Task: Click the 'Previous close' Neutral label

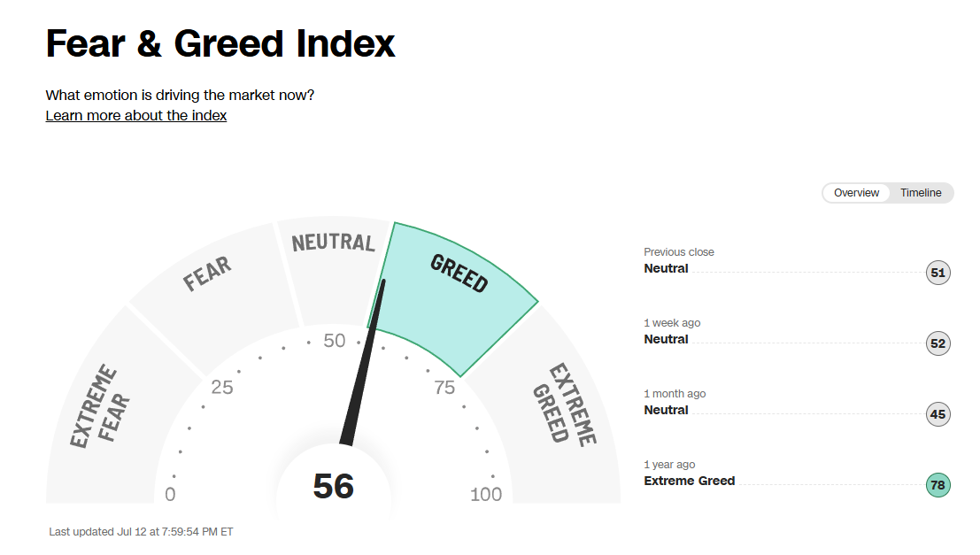Action: pos(666,268)
